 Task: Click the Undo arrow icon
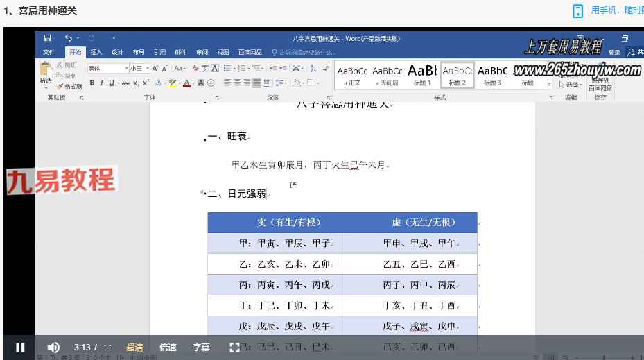68,38
